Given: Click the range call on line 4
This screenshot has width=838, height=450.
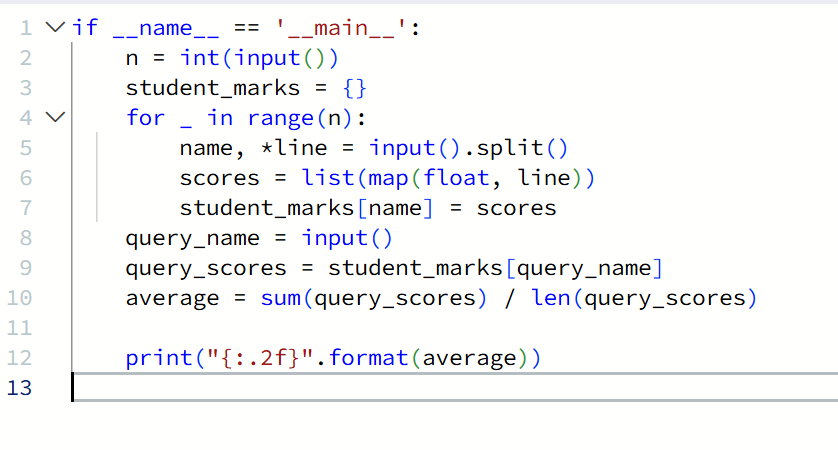Looking at the screenshot, I should tap(280, 118).
